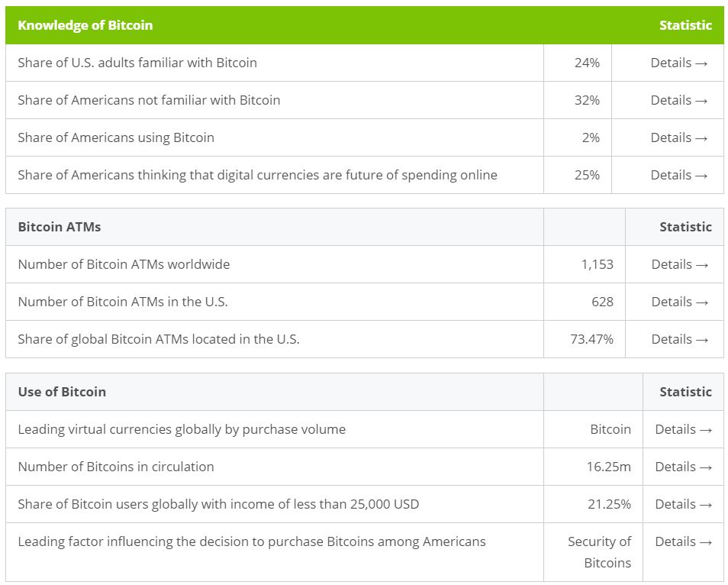Select the Share of Americans using Bitcoin text

tap(116, 137)
